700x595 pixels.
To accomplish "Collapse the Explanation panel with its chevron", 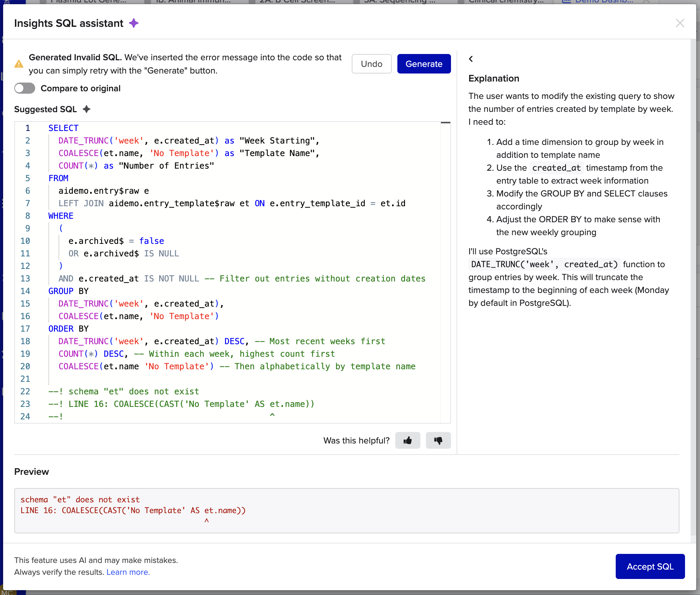I will click(471, 59).
